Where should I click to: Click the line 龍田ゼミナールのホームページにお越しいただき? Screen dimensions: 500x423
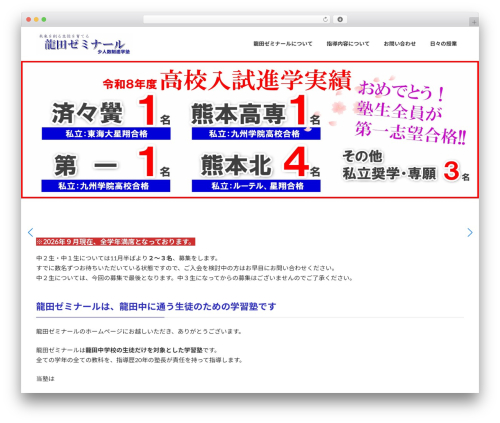[x=139, y=331]
